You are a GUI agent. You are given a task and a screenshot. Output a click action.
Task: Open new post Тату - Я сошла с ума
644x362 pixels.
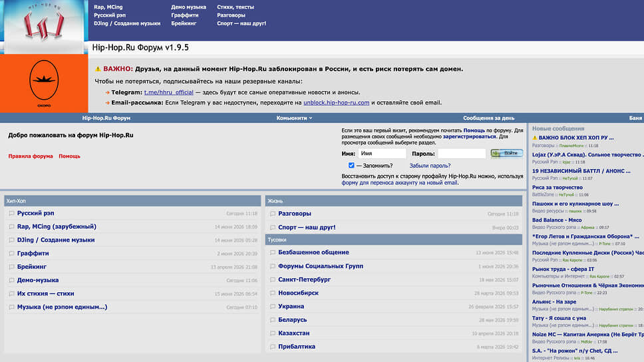559,318
